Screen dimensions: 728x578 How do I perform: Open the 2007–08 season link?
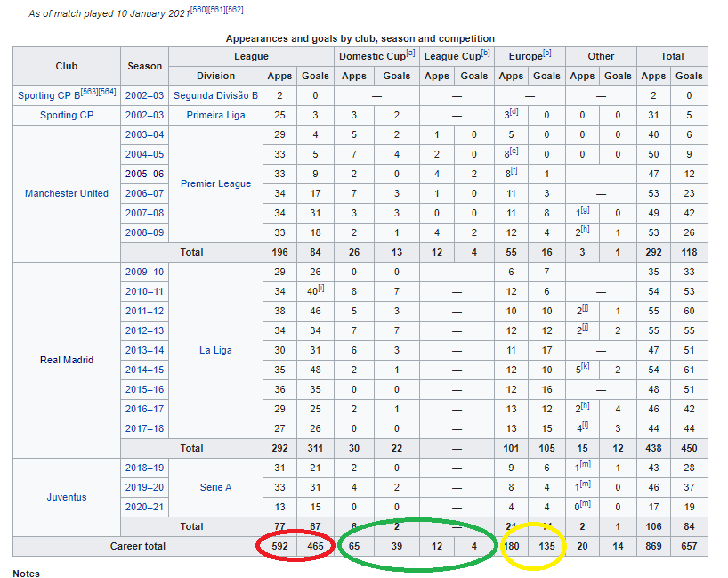point(145,213)
